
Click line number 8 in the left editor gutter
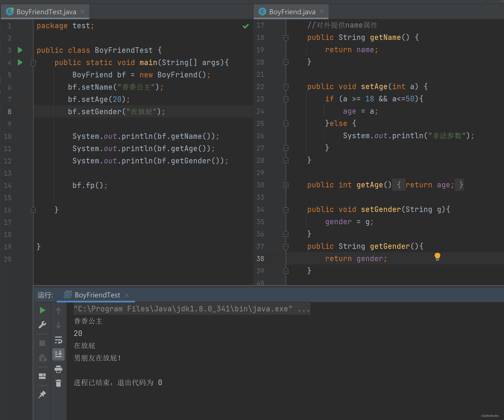pyautogui.click(x=10, y=112)
